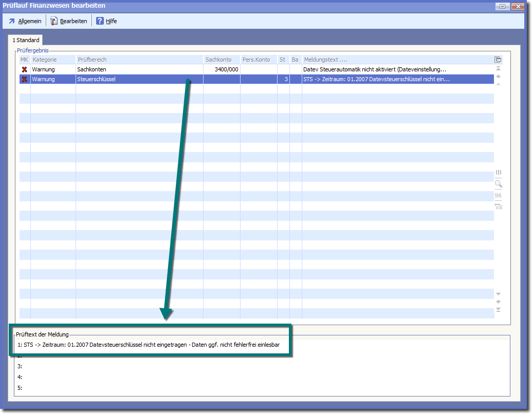532x414 pixels.
Task: Click the filter funnel icon beside the table
Action: click(498, 206)
